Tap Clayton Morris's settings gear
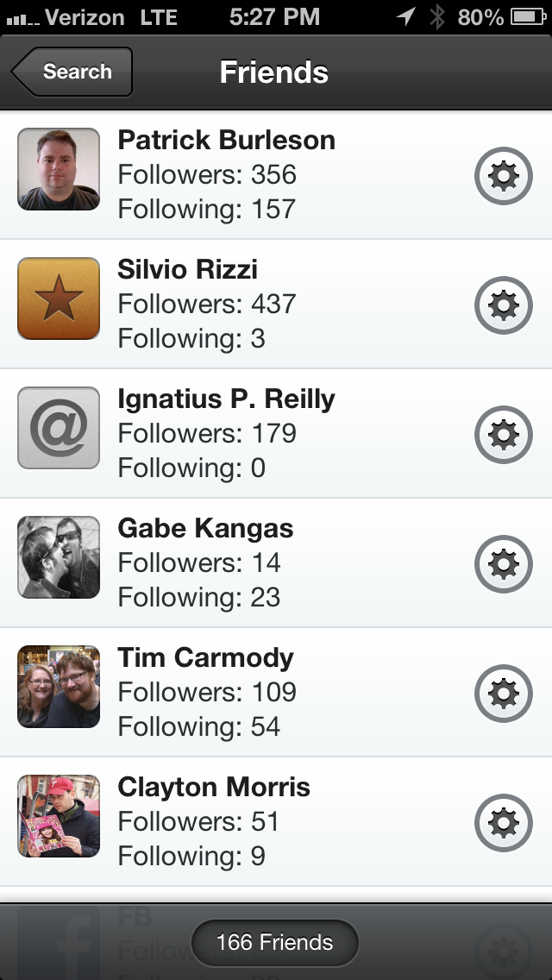This screenshot has width=552, height=980. point(503,822)
